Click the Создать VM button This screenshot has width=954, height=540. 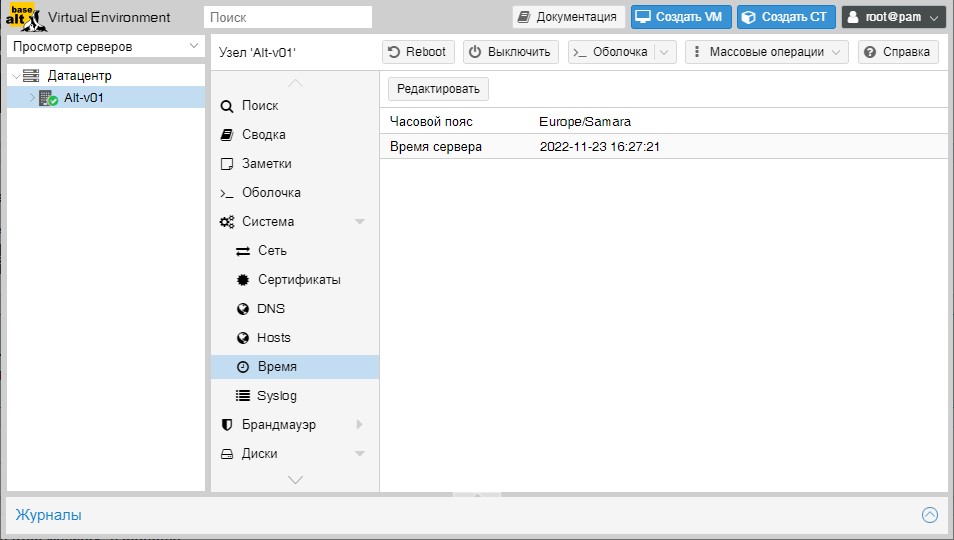pyautogui.click(x=681, y=17)
